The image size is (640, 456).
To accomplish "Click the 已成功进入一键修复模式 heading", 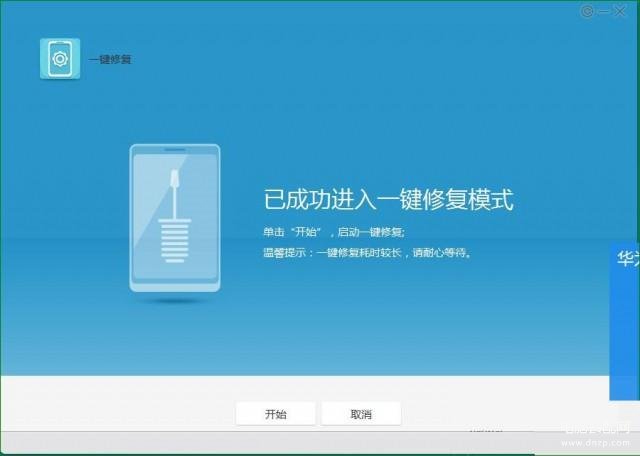I will tap(388, 199).
